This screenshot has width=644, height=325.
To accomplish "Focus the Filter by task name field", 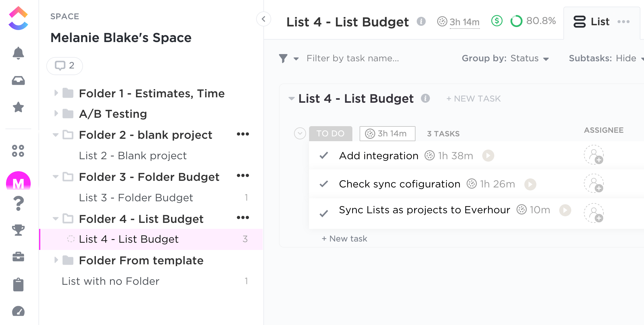I will [353, 58].
